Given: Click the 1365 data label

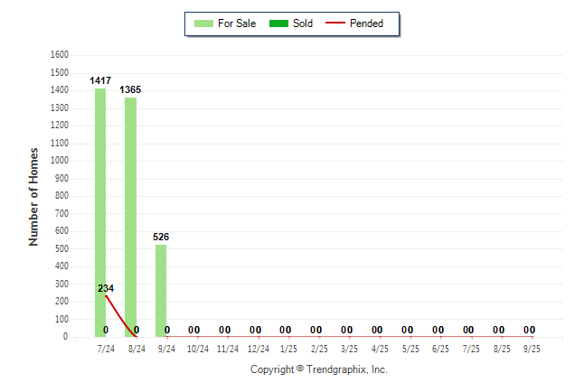Looking at the screenshot, I should click(130, 90).
